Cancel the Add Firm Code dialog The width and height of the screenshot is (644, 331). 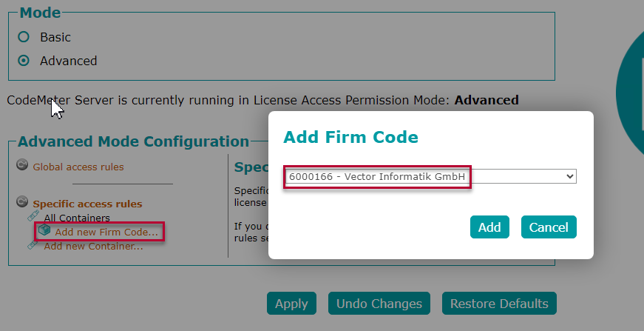coord(549,227)
